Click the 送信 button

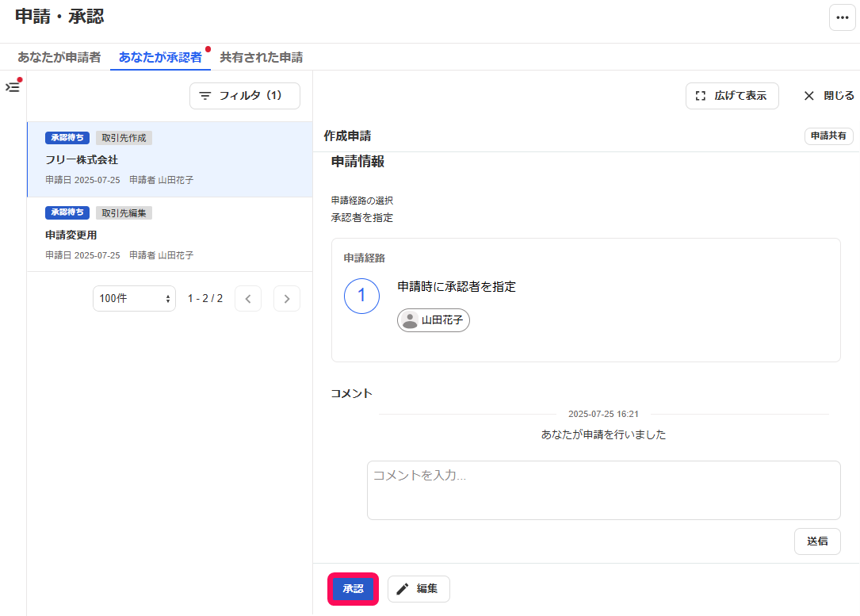point(817,541)
